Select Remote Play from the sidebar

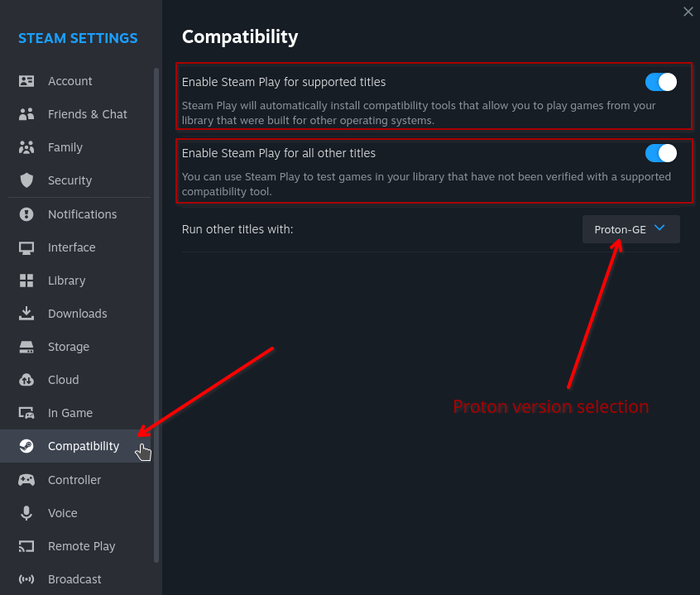click(27, 546)
